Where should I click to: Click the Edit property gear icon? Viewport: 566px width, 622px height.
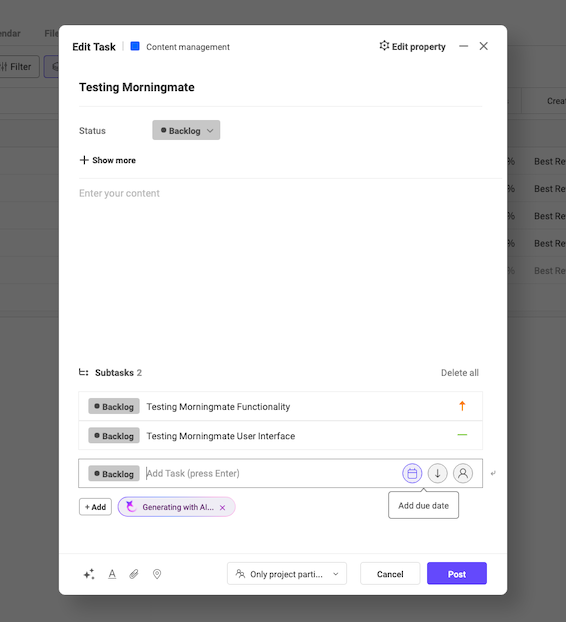[x=384, y=46]
